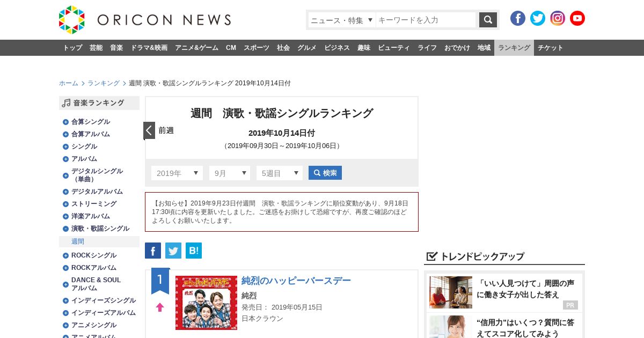Viewport: 644px width, 338px height.
Task: Open デジタルアルバム sidebar link
Action: (97, 192)
